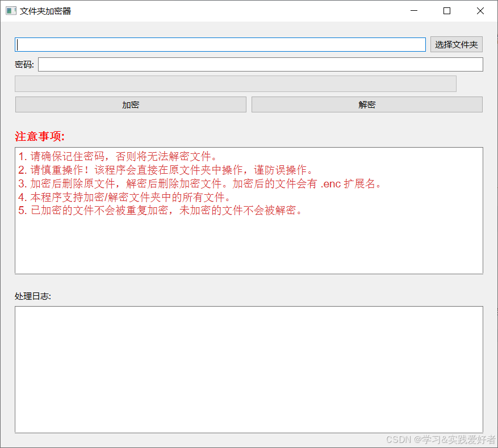
Task: Click the empty progress bar
Action: (x=236, y=84)
